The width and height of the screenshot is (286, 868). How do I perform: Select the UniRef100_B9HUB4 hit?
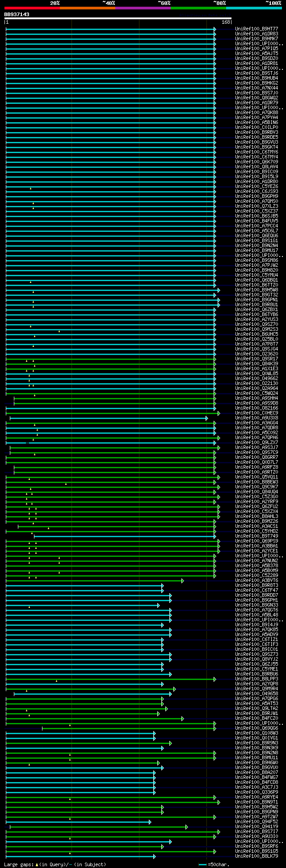[x=257, y=78]
